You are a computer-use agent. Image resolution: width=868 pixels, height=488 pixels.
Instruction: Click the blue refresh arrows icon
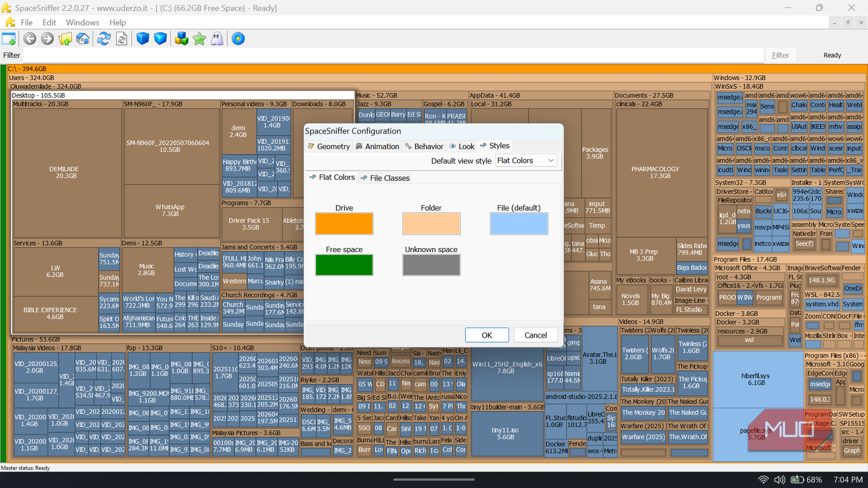click(104, 39)
